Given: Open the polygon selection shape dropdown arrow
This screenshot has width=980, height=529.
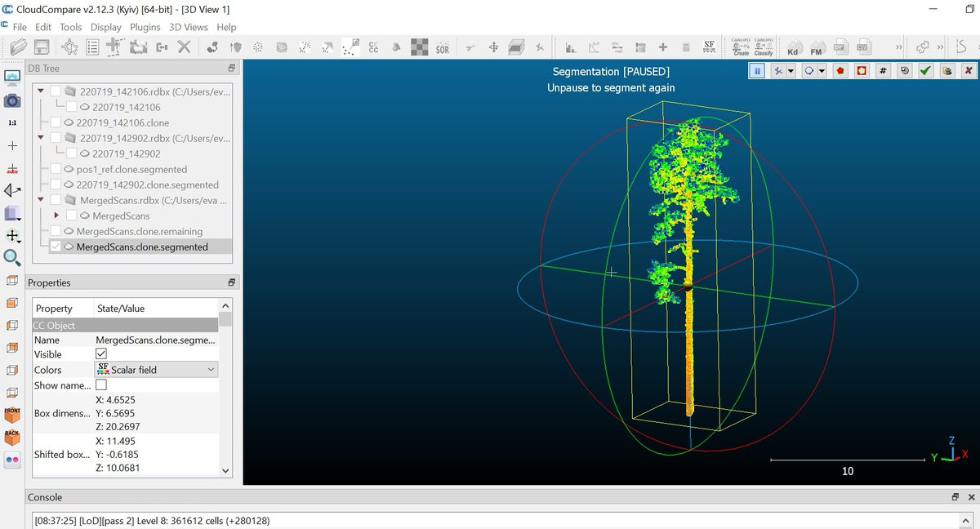Looking at the screenshot, I should (x=822, y=71).
